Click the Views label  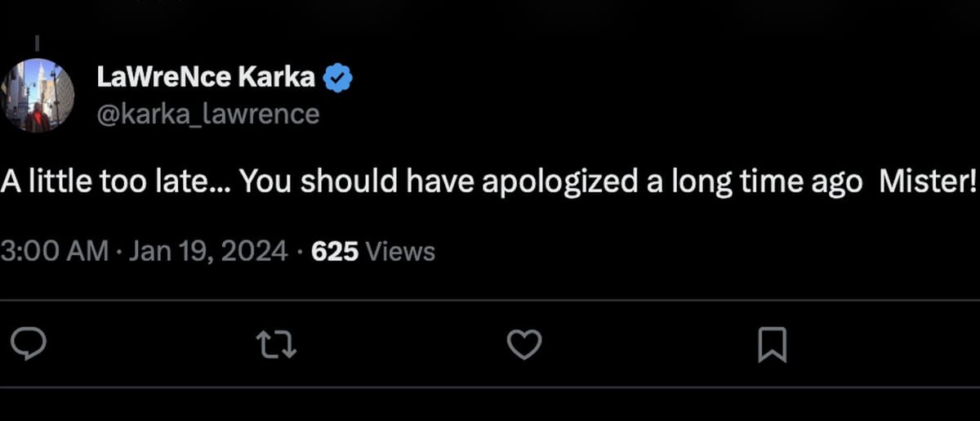point(399,251)
